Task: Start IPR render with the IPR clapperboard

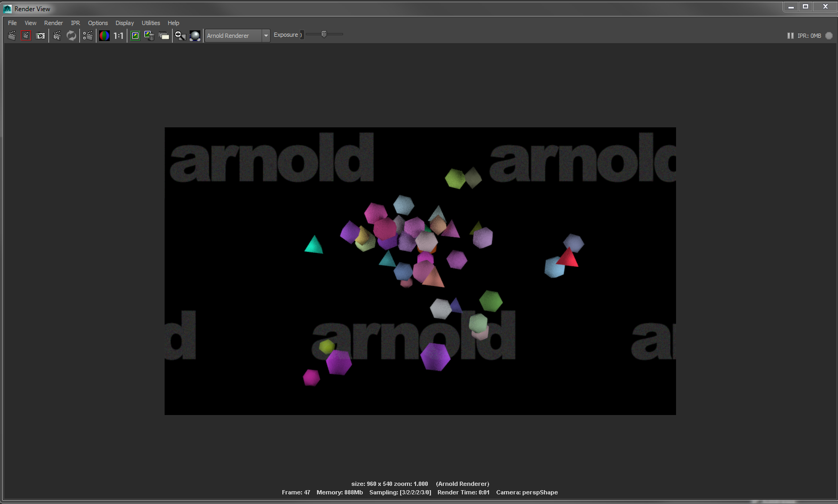Action: [57, 36]
